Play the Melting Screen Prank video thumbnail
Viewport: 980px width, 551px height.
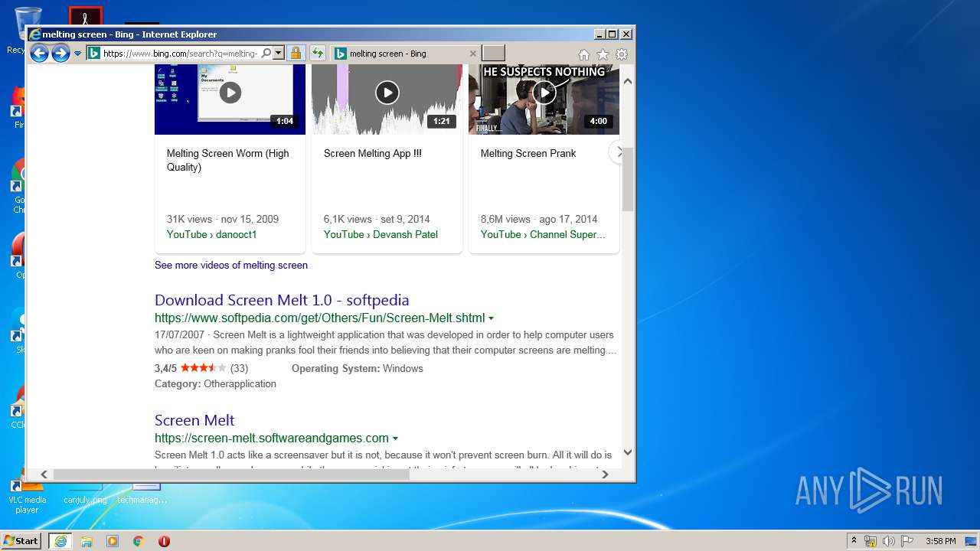(544, 99)
